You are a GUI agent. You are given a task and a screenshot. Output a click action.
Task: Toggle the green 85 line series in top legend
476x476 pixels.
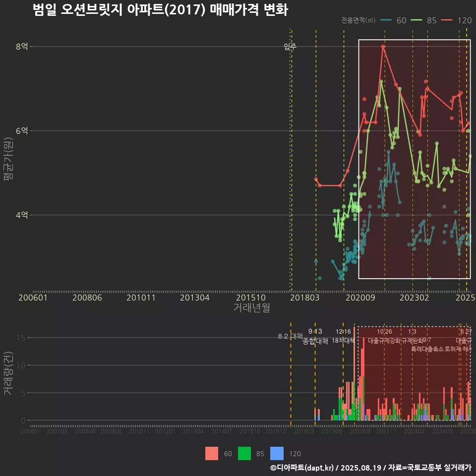(423, 20)
